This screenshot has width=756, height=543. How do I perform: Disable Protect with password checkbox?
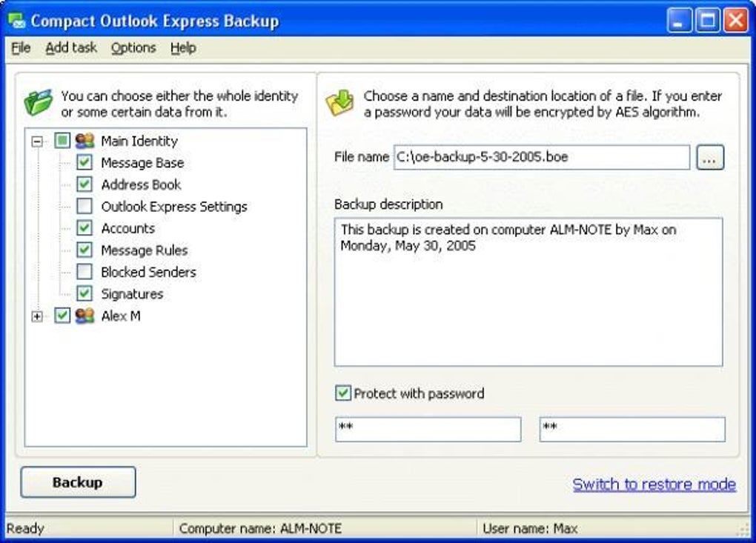(343, 393)
